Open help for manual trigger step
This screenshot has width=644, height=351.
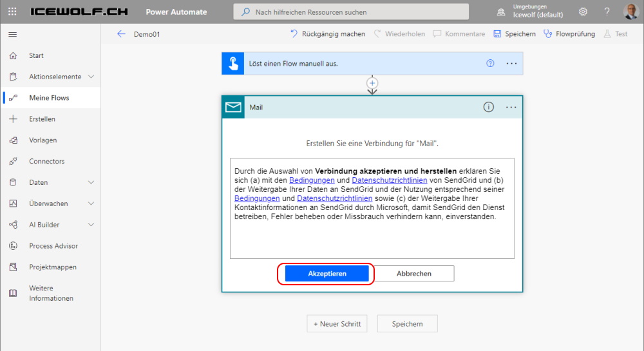point(490,63)
